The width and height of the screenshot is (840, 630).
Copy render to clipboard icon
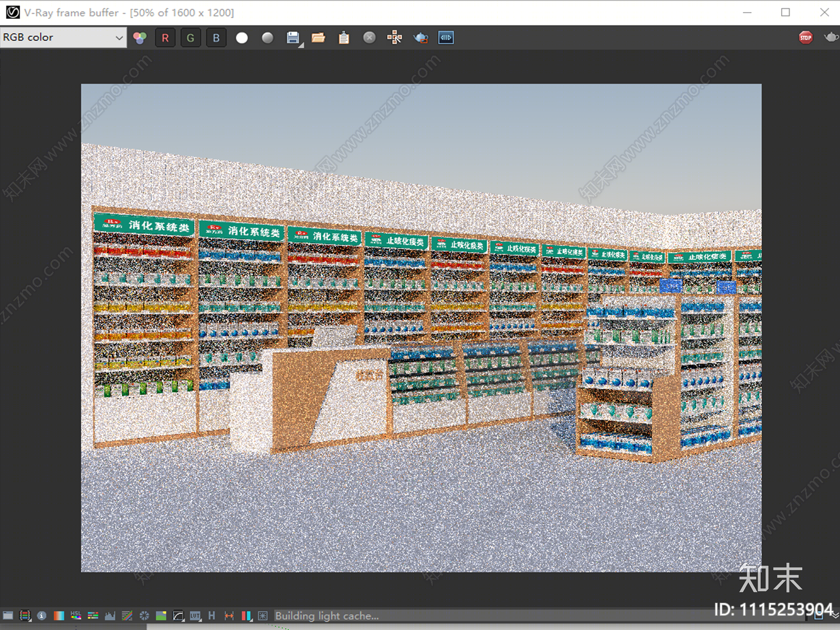pos(344,38)
